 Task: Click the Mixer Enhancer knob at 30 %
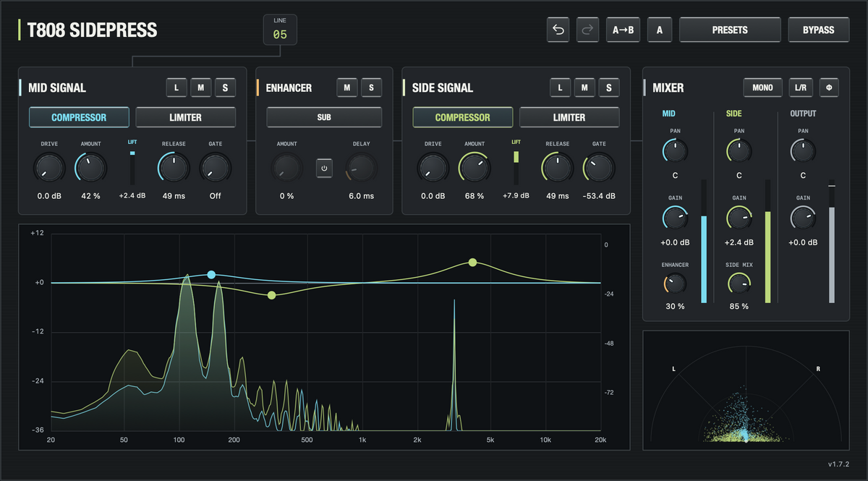[675, 284]
